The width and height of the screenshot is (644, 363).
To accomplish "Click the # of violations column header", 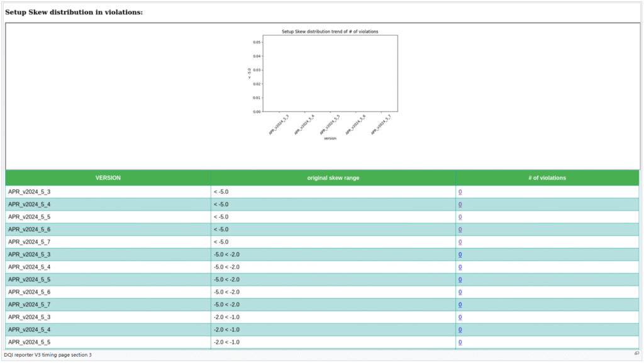I will coord(547,178).
